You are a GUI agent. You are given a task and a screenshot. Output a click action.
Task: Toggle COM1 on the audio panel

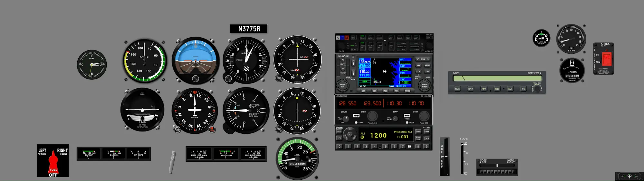[x=362, y=38]
